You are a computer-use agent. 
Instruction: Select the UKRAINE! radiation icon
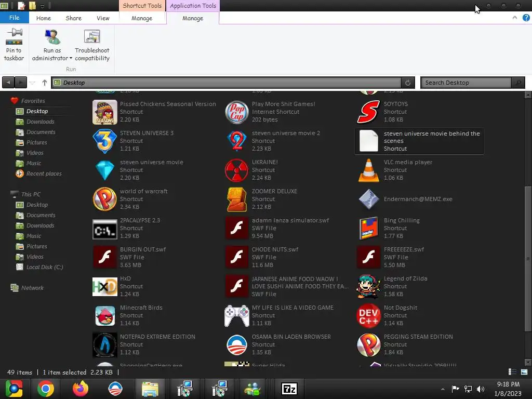237,170
